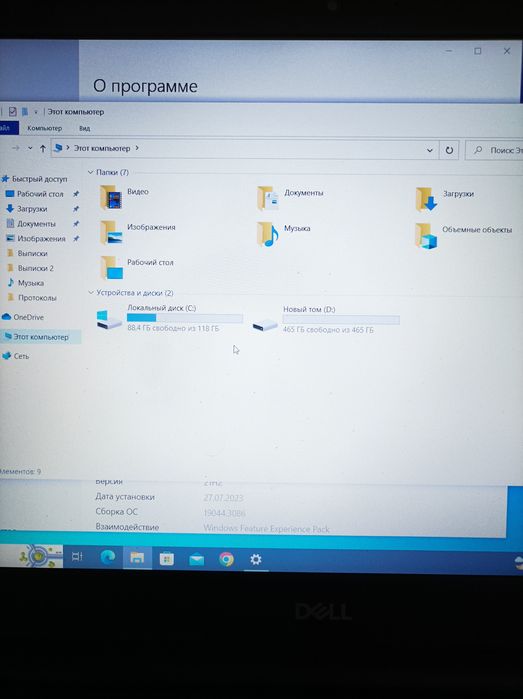The height and width of the screenshot is (699, 523).
Task: Open the Вид ribbon tab
Action: (84, 128)
